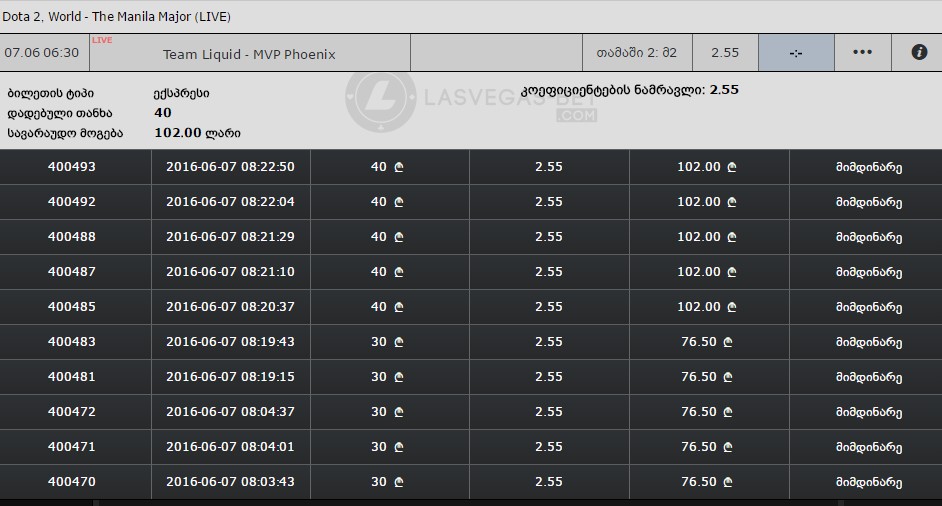Image resolution: width=942 pixels, height=506 pixels.
Task: Select ticket number 400481
Action: [x=71, y=376]
